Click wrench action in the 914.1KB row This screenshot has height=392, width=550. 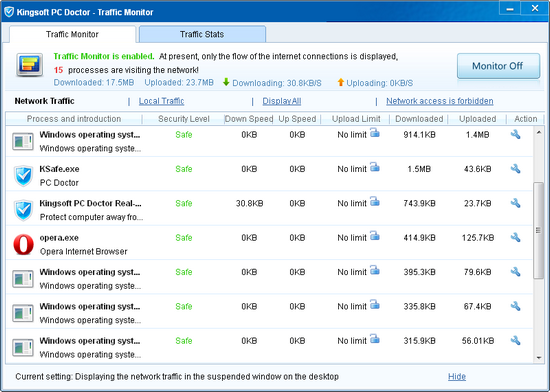515,134
